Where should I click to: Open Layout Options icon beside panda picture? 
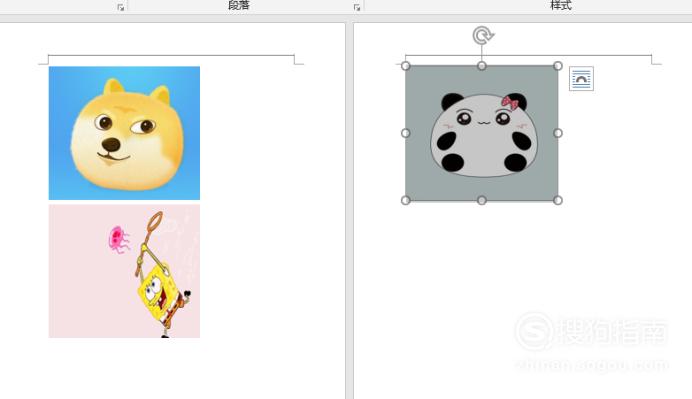[581, 79]
